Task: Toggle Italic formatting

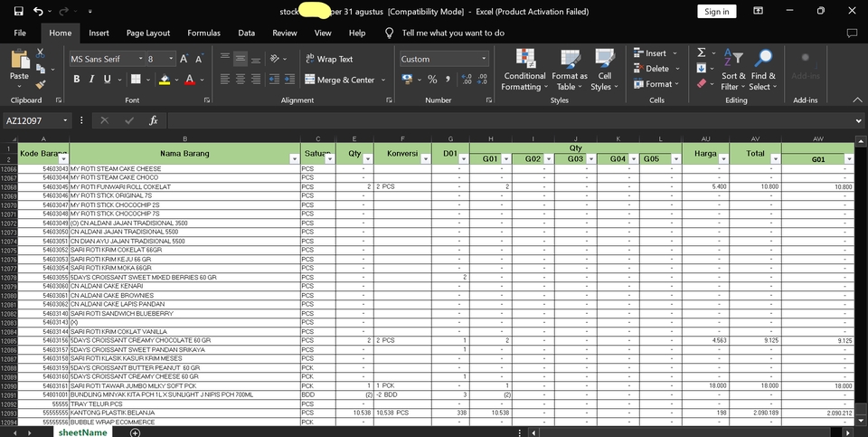Action: [x=91, y=80]
